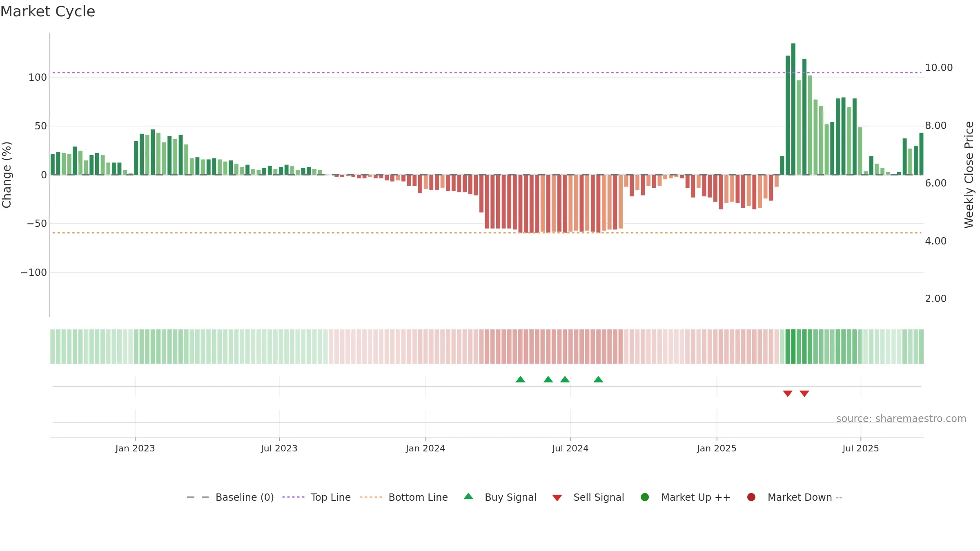Viewport: 980px width, 551px height.
Task: Click the Jul 2025 axis label
Action: pyautogui.click(x=861, y=448)
